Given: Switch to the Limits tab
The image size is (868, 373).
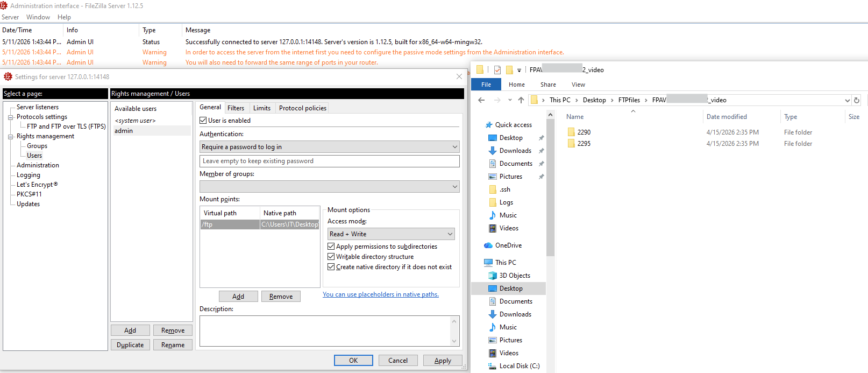Looking at the screenshot, I should tap(262, 108).
